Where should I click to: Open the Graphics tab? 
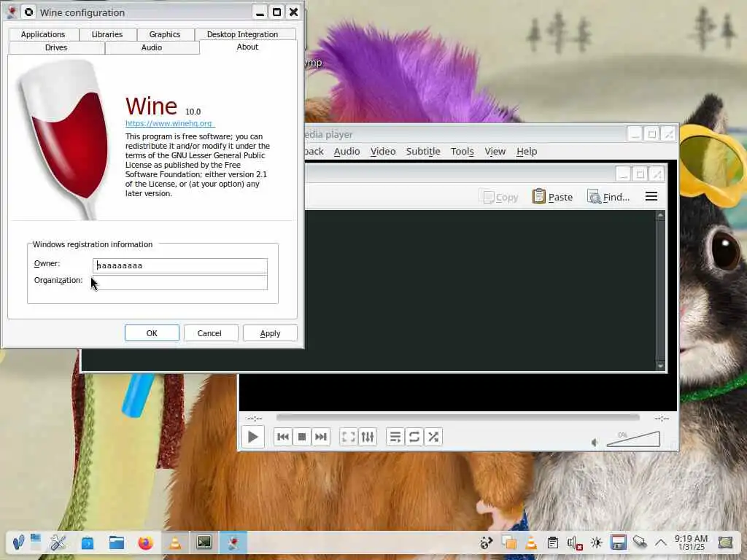(165, 34)
